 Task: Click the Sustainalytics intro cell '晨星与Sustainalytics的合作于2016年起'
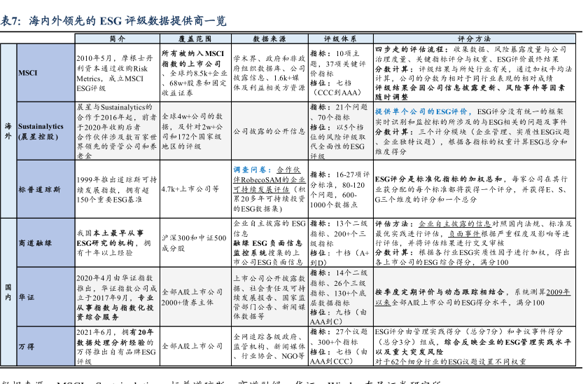point(118,131)
